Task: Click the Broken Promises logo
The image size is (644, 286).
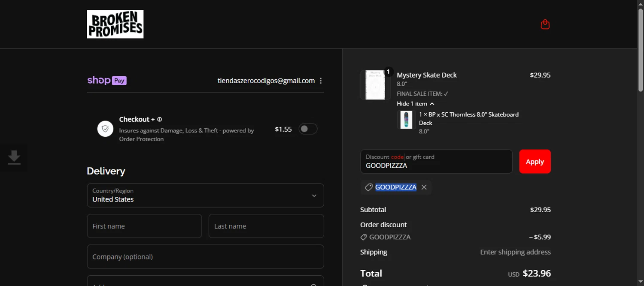Action: pos(115,24)
